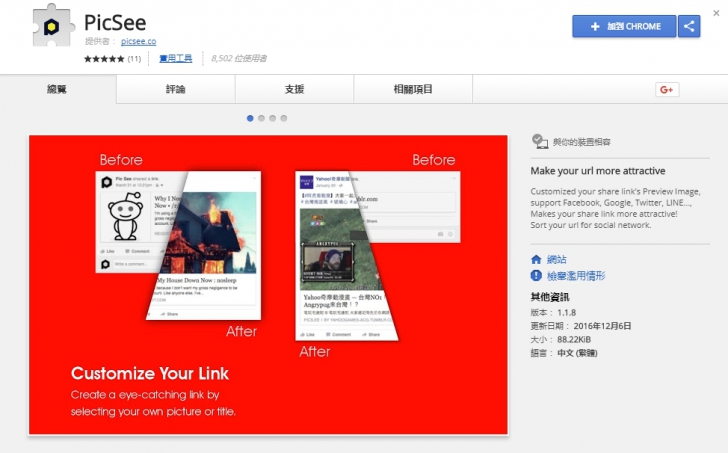728x453 pixels.
Task: Click the Google+ share button
Action: [667, 90]
